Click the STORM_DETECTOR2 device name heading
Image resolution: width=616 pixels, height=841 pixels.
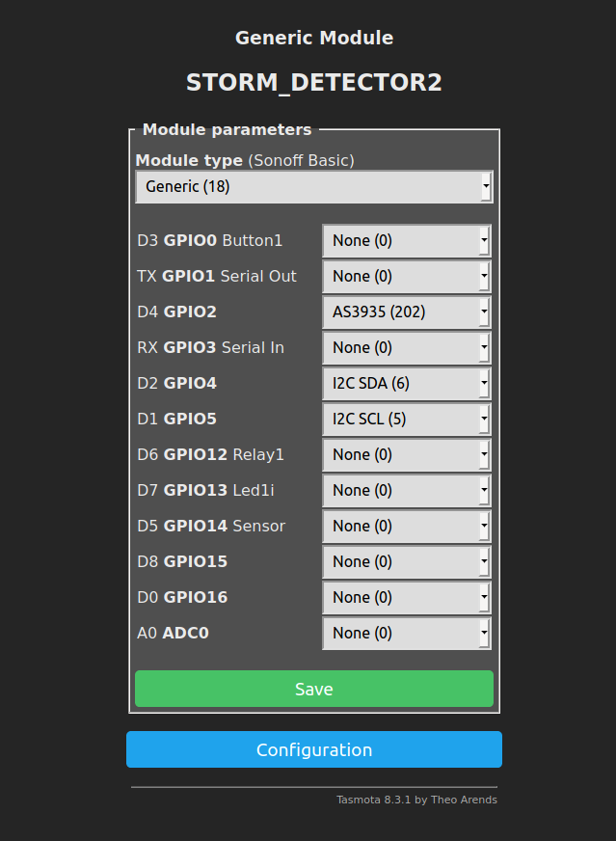pos(313,83)
